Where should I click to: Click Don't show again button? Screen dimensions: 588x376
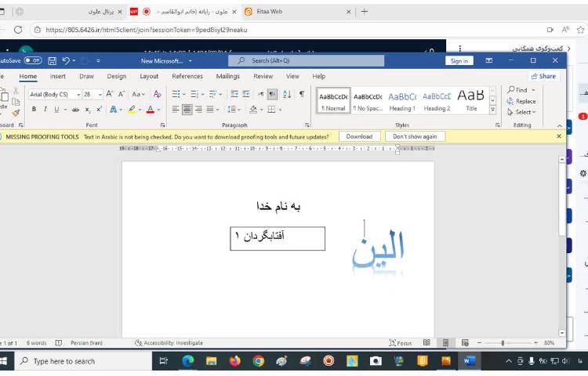click(415, 137)
